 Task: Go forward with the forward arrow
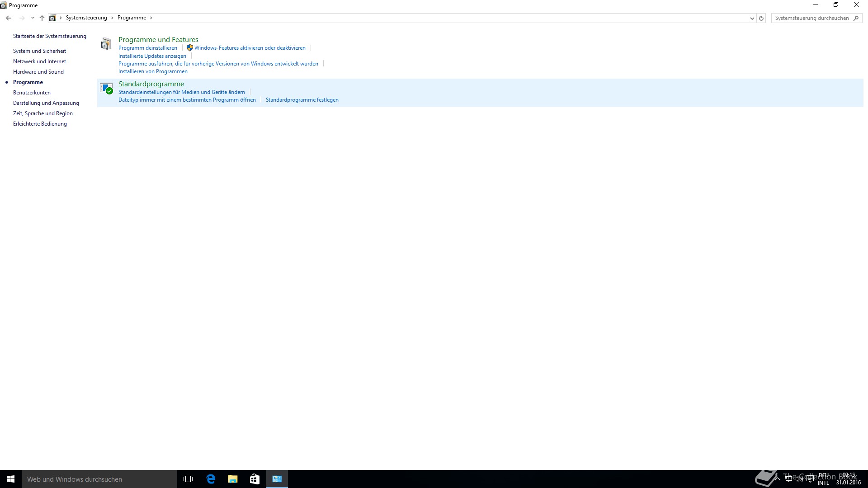22,18
